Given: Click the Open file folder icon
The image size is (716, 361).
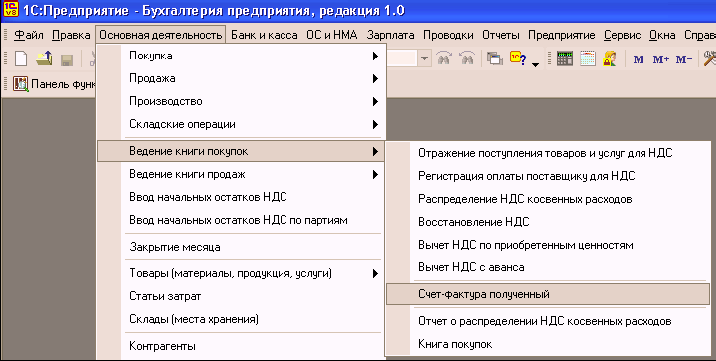Looking at the screenshot, I should tap(44, 59).
